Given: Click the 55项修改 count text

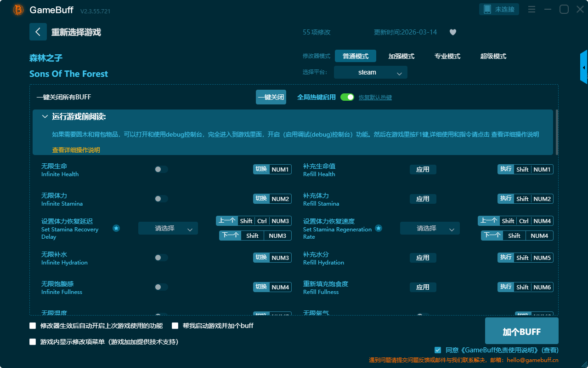Looking at the screenshot, I should coord(317,32).
